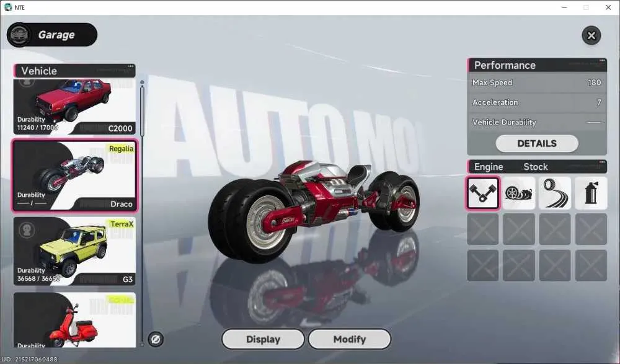Click the NTE app icon in title bar

coord(8,7)
